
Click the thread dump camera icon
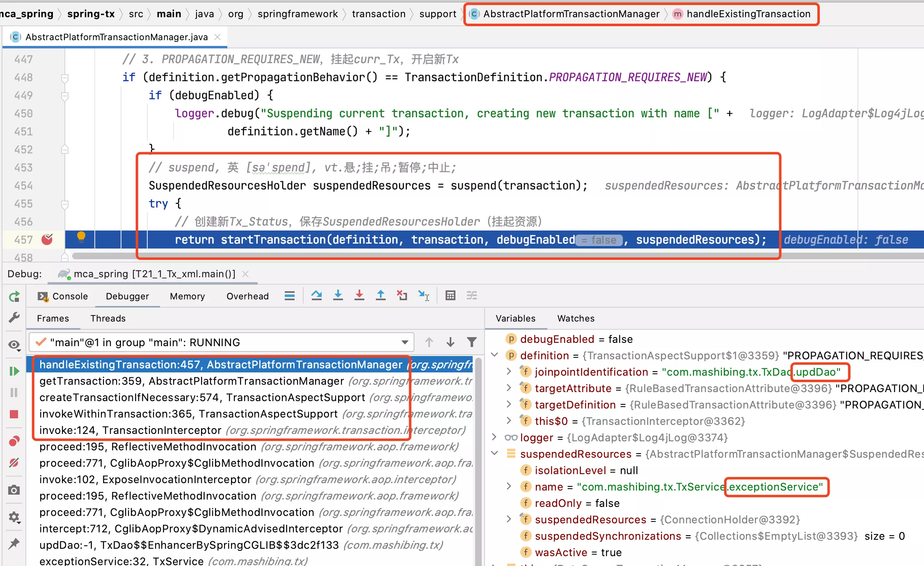(x=14, y=490)
